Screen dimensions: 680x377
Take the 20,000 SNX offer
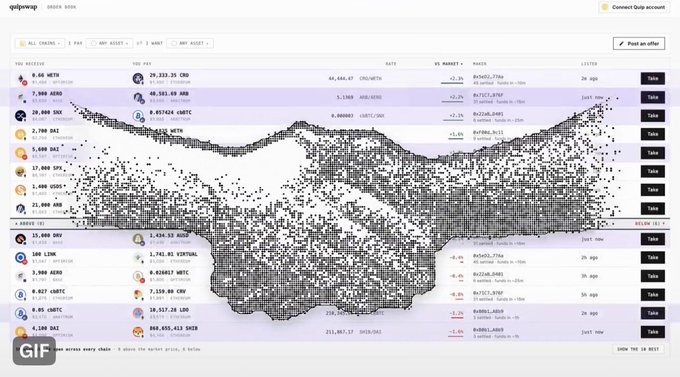653,116
